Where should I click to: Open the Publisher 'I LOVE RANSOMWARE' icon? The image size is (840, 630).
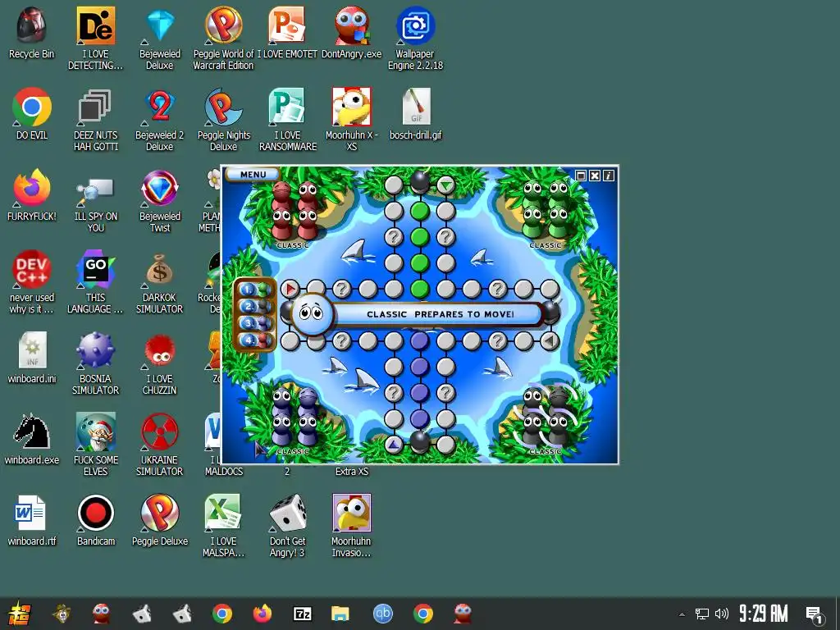[287, 120]
